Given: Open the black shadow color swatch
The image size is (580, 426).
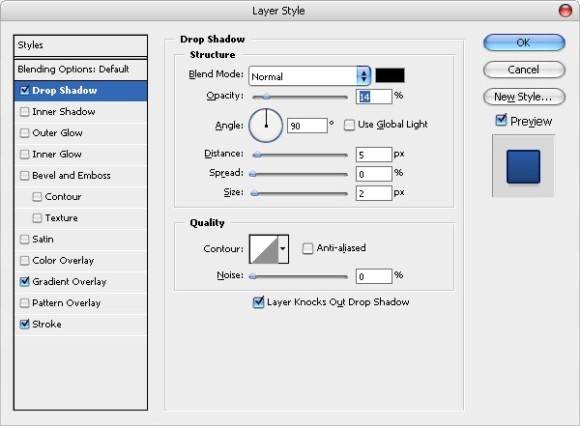Looking at the screenshot, I should tap(390, 75).
